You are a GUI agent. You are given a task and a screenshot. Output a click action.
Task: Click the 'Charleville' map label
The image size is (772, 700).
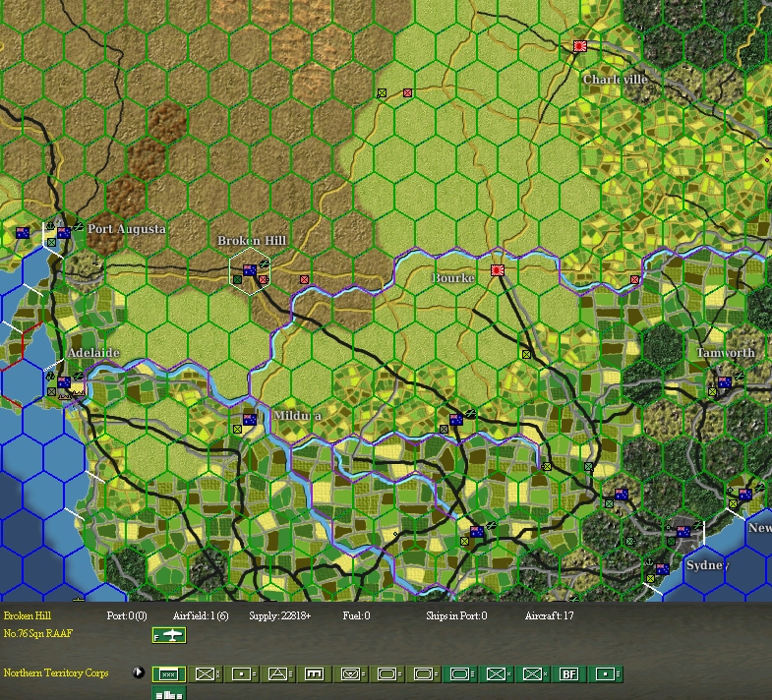coord(615,80)
